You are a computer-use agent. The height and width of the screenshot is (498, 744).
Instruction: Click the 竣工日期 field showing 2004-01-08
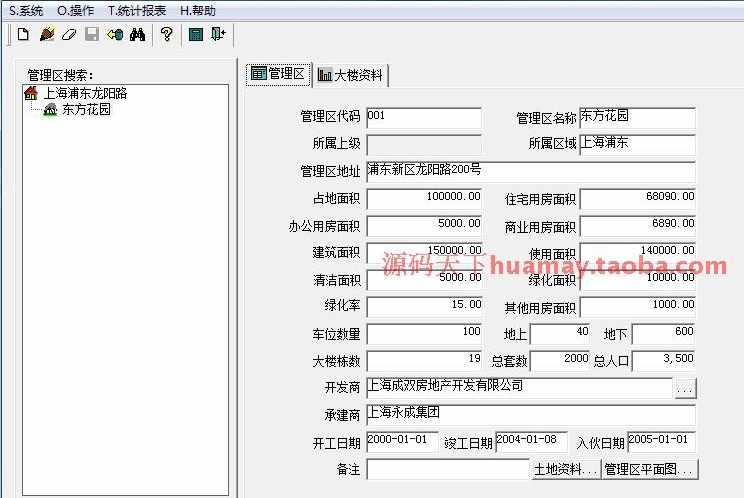point(531,442)
